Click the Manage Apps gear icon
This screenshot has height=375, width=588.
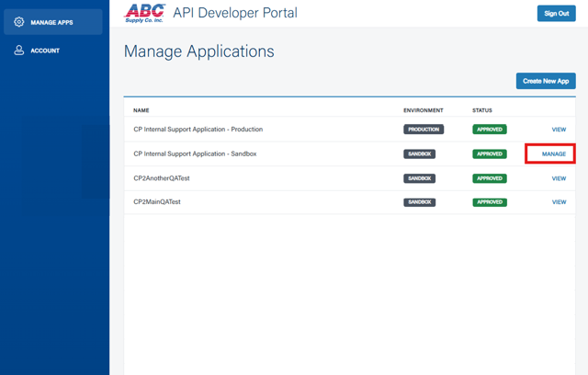(18, 22)
